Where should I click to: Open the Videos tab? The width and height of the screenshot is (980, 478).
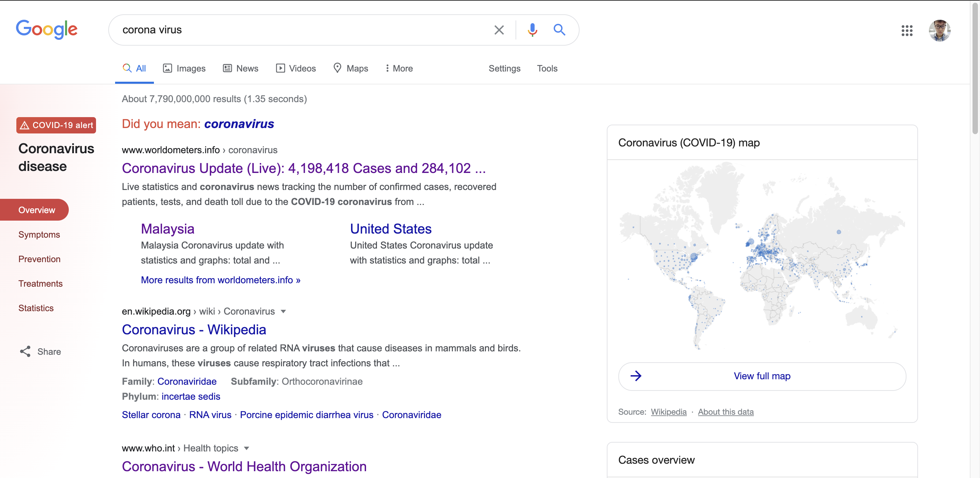296,68
